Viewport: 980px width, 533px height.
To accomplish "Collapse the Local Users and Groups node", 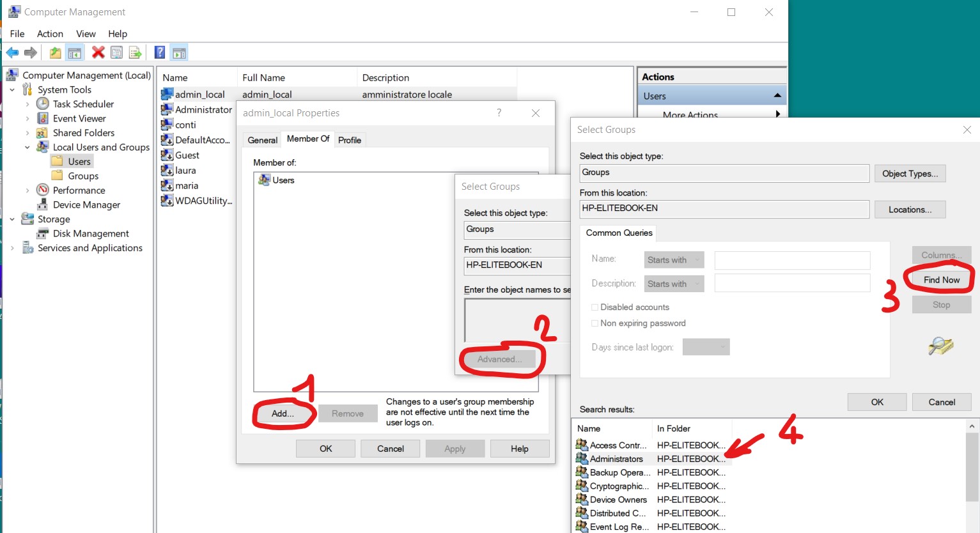I will click(27, 148).
